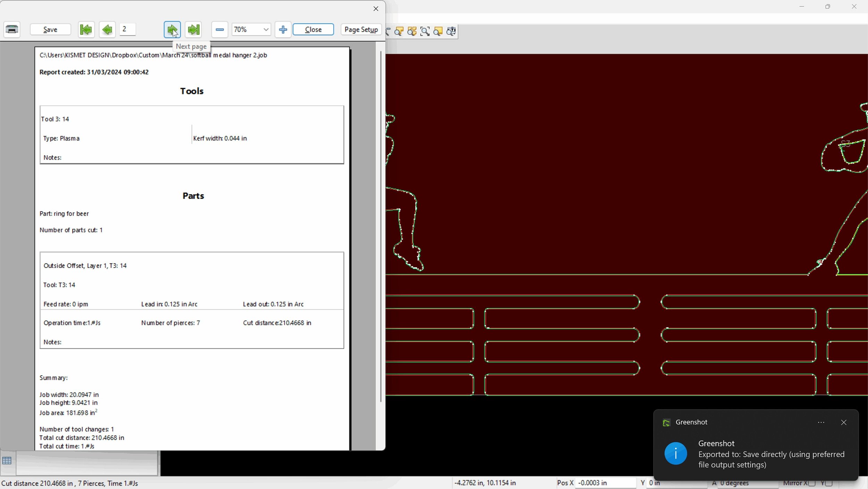Image resolution: width=868 pixels, height=489 pixels.
Task: Click the printer icon in report preview
Action: pos(12,30)
